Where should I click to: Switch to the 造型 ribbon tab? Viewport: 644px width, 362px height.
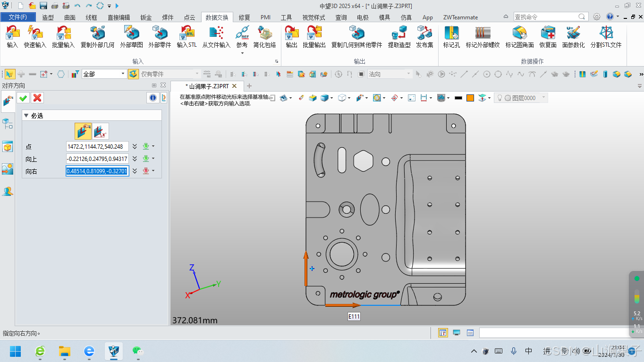coord(48,17)
